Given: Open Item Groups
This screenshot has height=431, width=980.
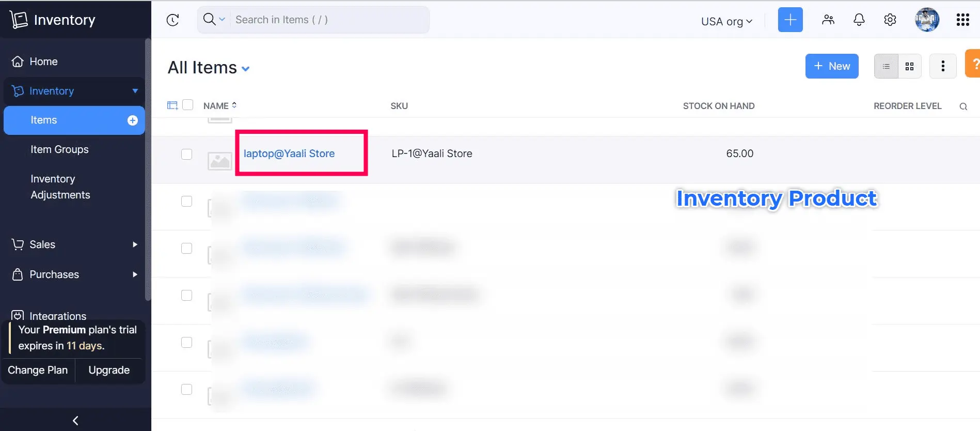Looking at the screenshot, I should click(59, 149).
